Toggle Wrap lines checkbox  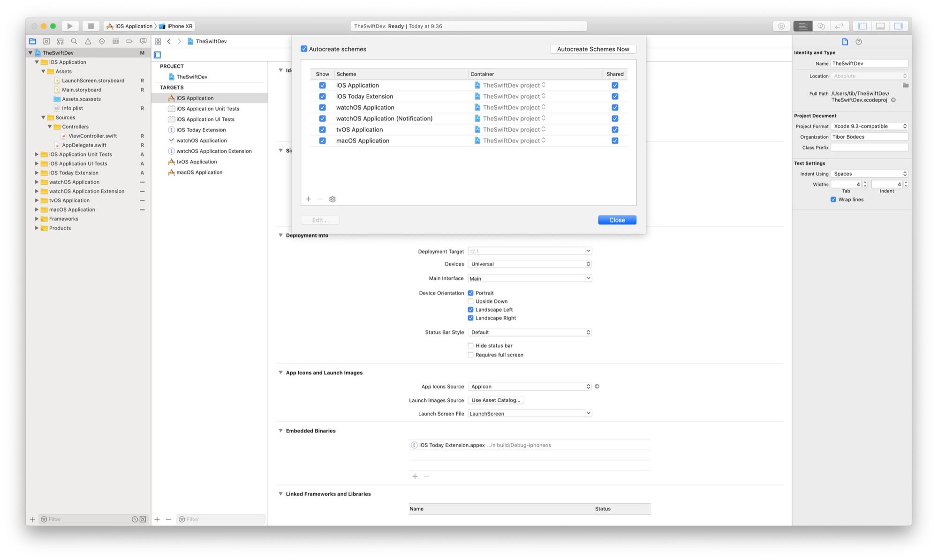click(x=833, y=200)
